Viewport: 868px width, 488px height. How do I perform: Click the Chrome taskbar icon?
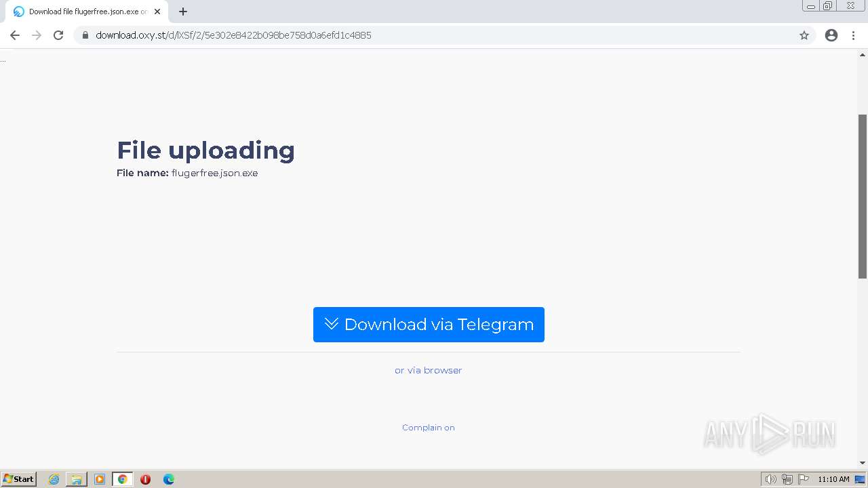[x=123, y=479]
